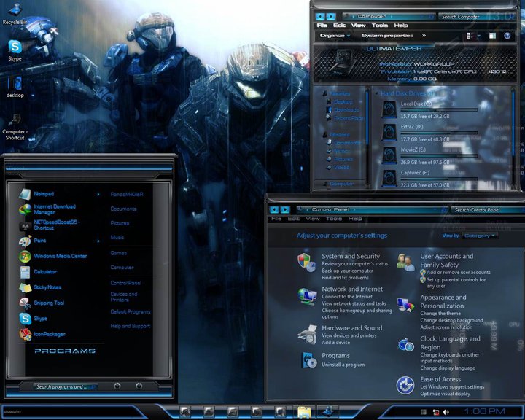The height and width of the screenshot is (420, 525).
Task: Click 'Search programs and' box in Start menu
Action: [66, 387]
